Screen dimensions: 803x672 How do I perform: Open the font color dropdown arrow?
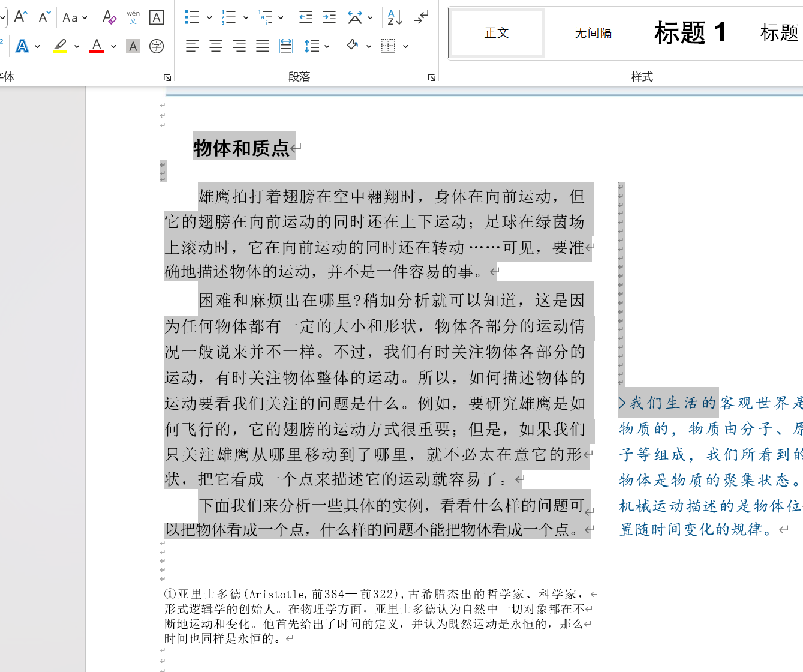tap(113, 46)
